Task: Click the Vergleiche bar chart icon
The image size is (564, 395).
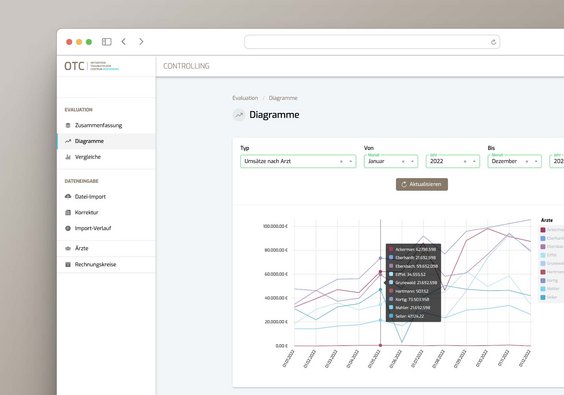Action: pos(68,157)
